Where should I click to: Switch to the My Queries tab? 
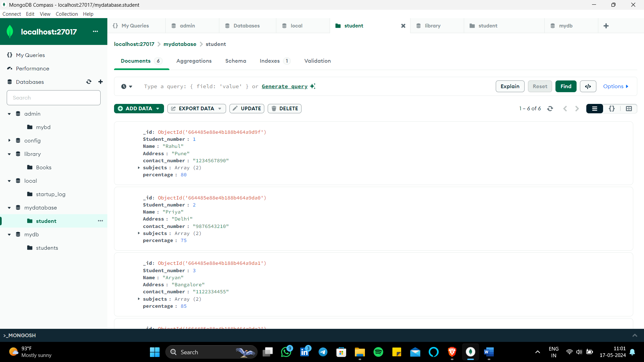(x=137, y=26)
